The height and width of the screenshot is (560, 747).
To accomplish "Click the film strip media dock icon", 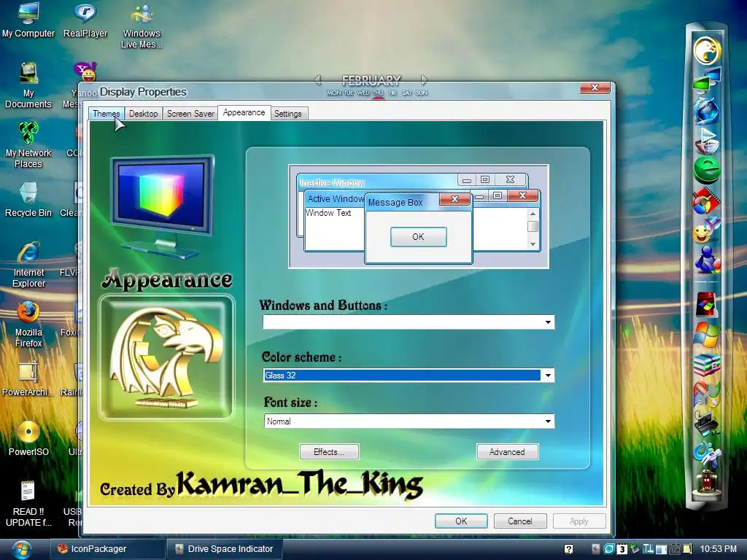I will tap(706, 201).
